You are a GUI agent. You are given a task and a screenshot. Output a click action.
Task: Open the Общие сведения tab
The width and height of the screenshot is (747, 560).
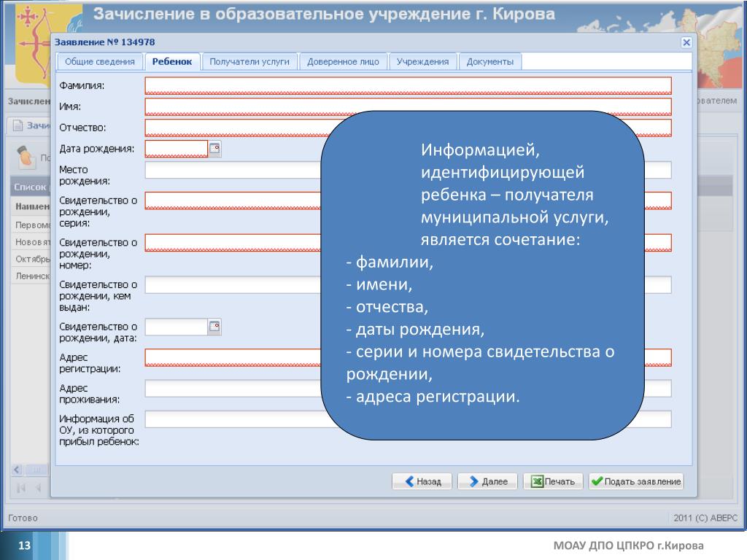tap(99, 62)
